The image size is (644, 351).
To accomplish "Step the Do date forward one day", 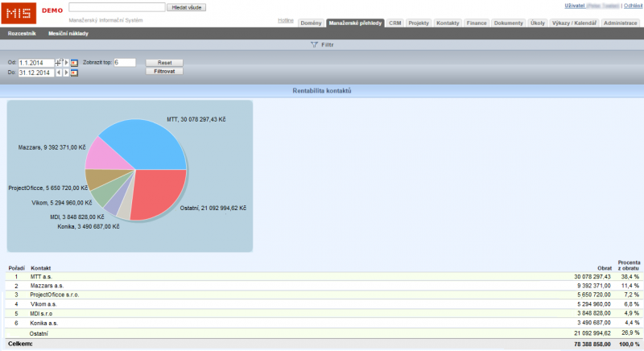I will [x=65, y=72].
